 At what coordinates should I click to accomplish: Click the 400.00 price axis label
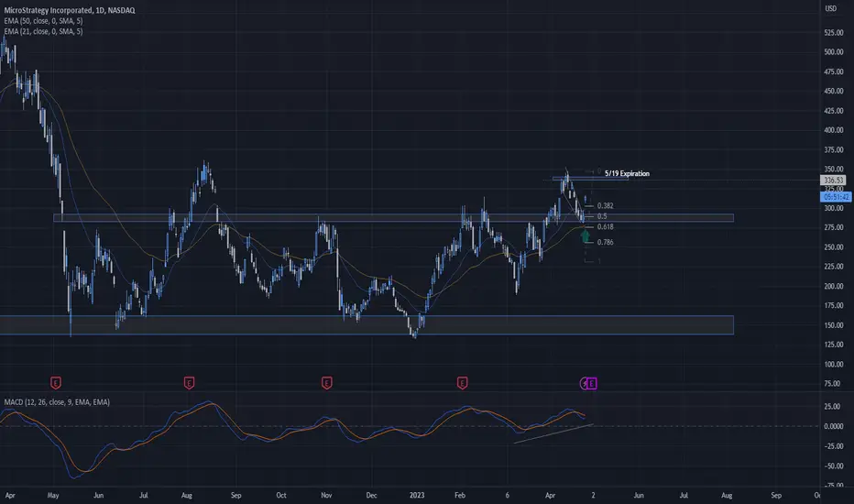click(834, 130)
